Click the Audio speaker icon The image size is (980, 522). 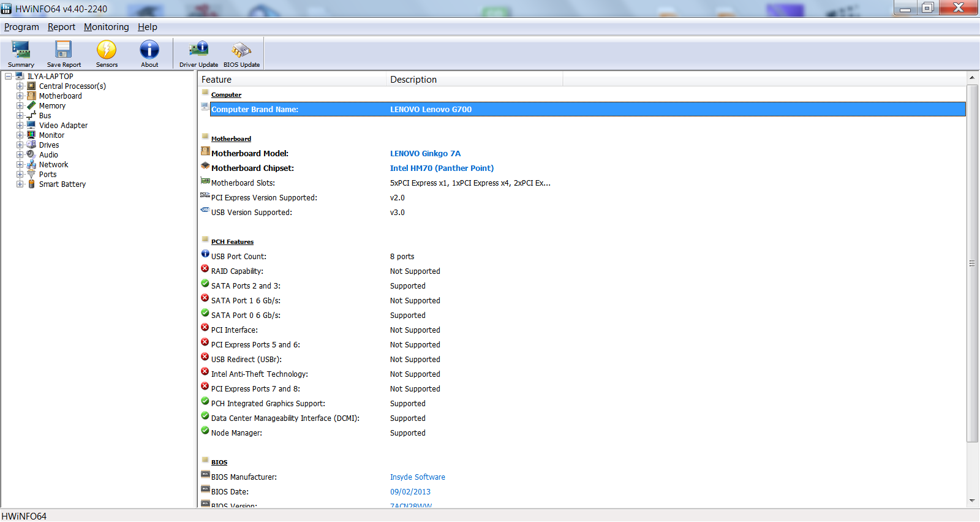[x=31, y=155]
